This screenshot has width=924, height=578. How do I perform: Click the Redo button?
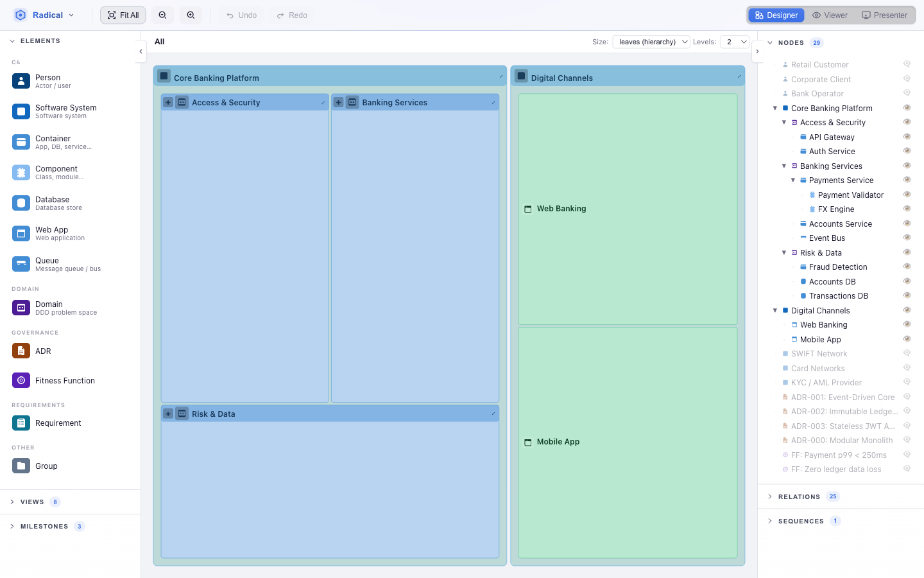pyautogui.click(x=292, y=15)
